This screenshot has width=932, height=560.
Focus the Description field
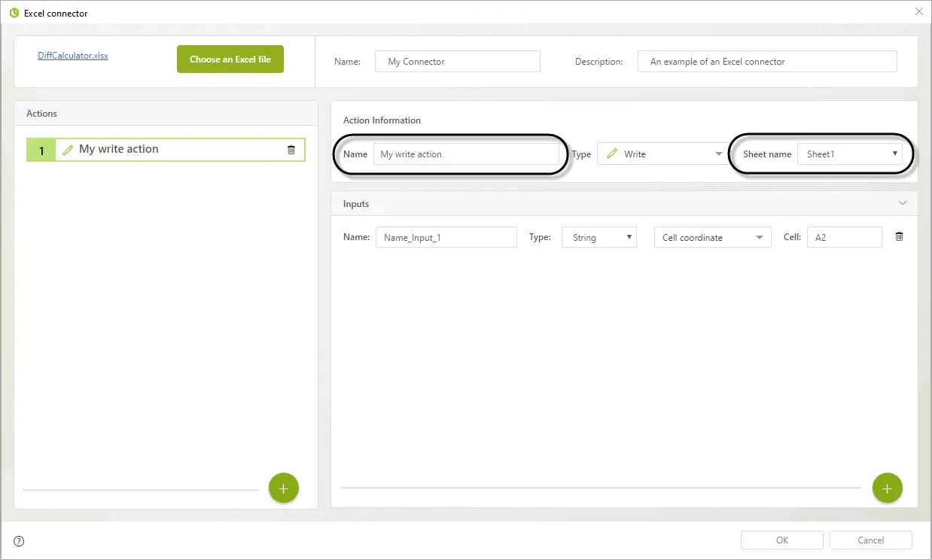pyautogui.click(x=767, y=62)
